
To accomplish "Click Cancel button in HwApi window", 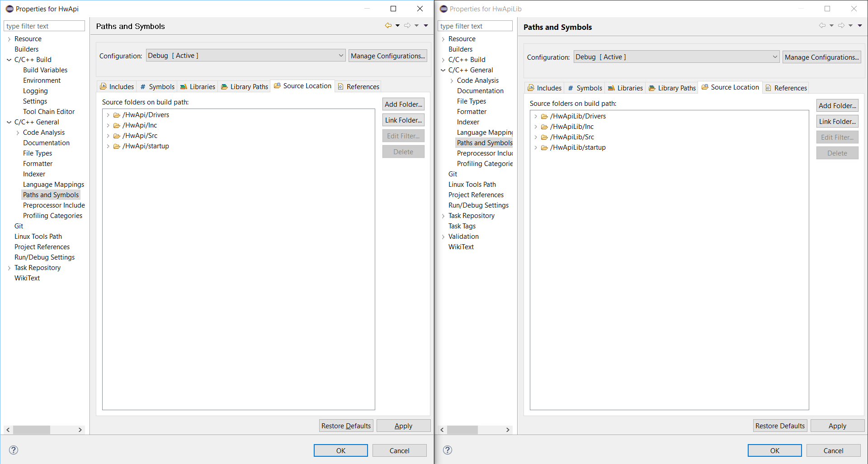I will 400,450.
